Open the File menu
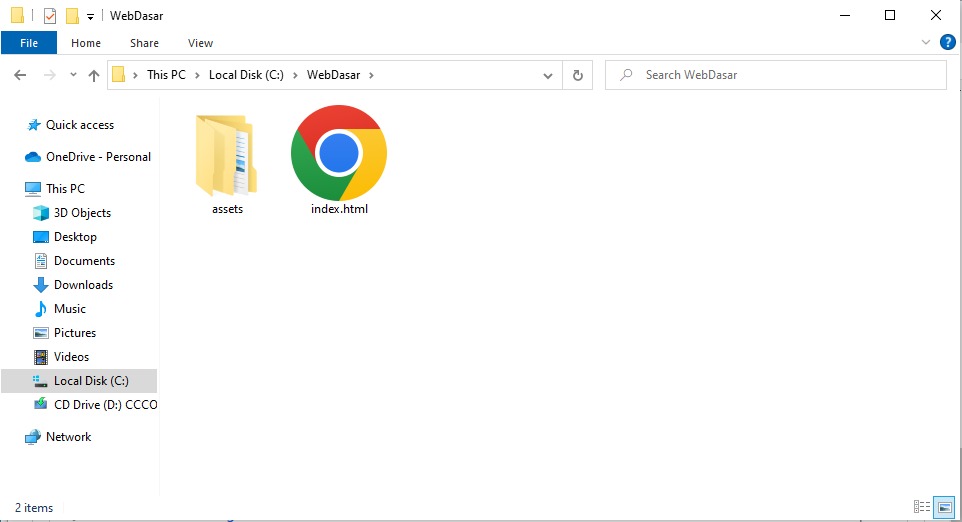Image resolution: width=962 pixels, height=522 pixels. (29, 43)
